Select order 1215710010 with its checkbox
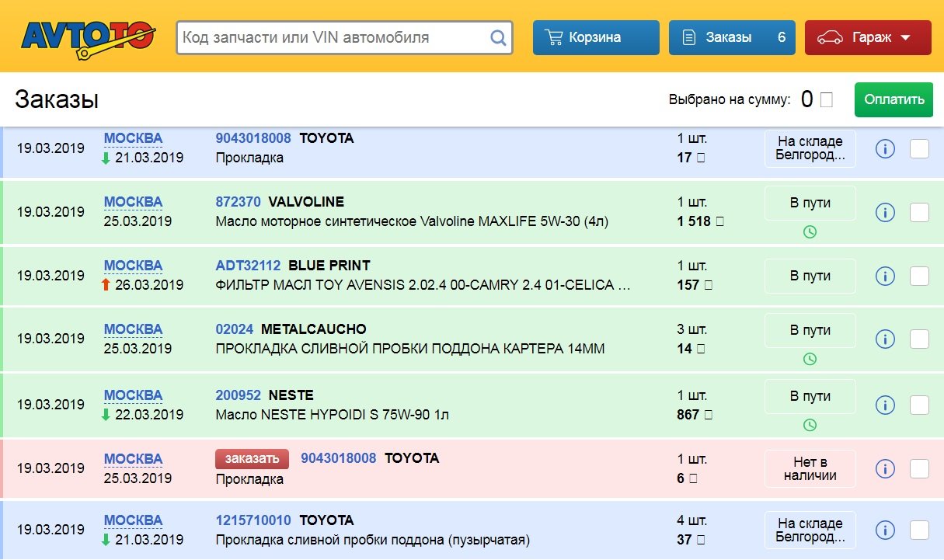The height and width of the screenshot is (560, 944). coord(919,530)
